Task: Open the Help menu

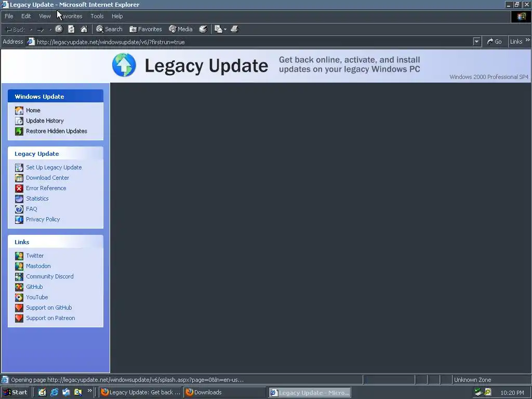Action: coord(117,16)
